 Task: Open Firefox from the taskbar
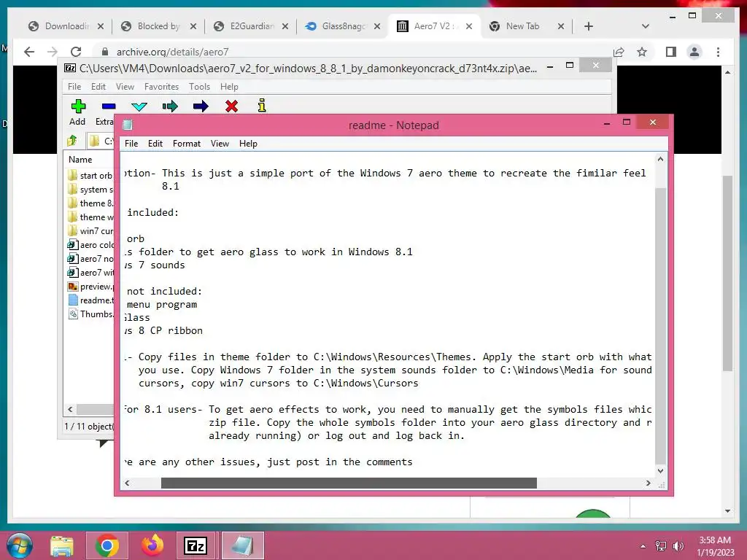pyautogui.click(x=152, y=545)
